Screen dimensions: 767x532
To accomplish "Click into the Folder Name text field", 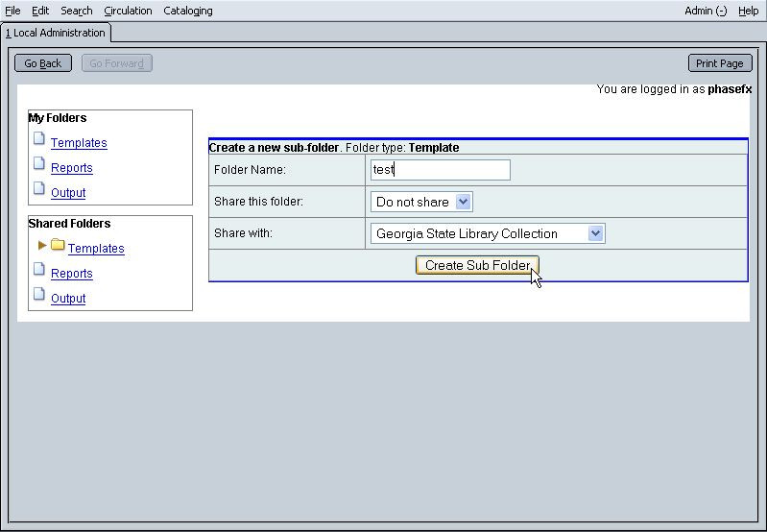I will click(440, 170).
